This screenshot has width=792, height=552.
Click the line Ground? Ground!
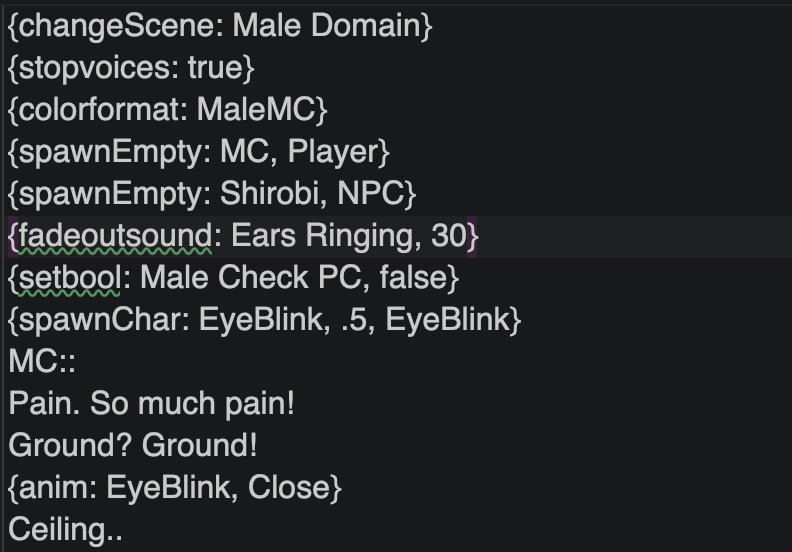pyautogui.click(x=133, y=446)
